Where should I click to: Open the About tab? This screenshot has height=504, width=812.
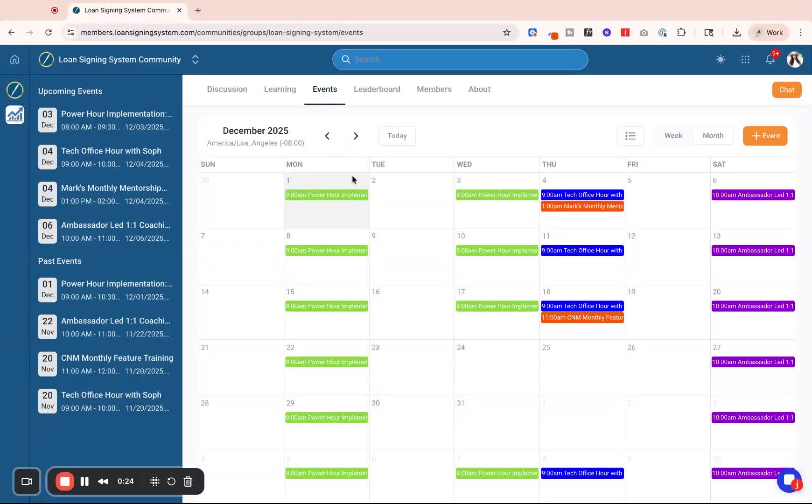point(479,89)
